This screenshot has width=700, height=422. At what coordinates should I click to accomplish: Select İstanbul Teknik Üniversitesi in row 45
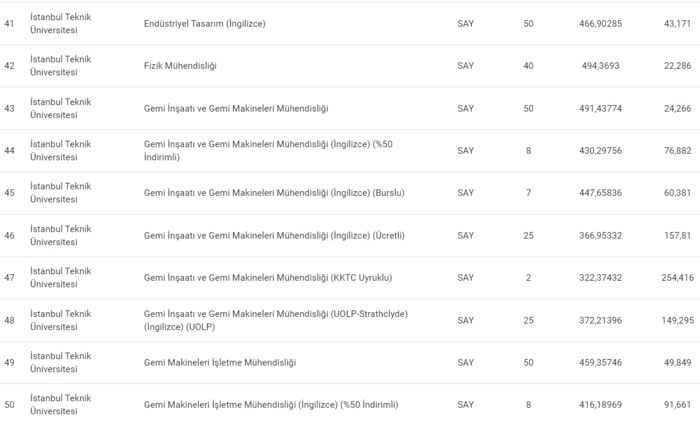point(61,193)
